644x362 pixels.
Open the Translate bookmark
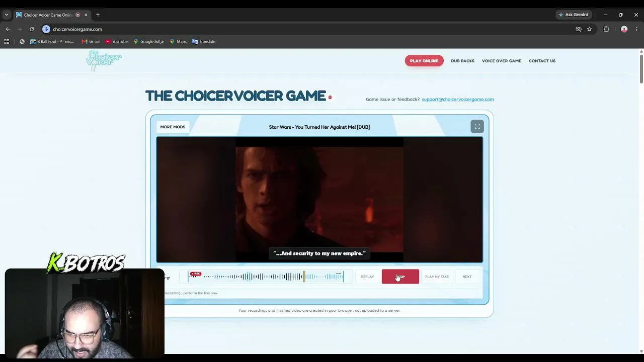pos(204,42)
